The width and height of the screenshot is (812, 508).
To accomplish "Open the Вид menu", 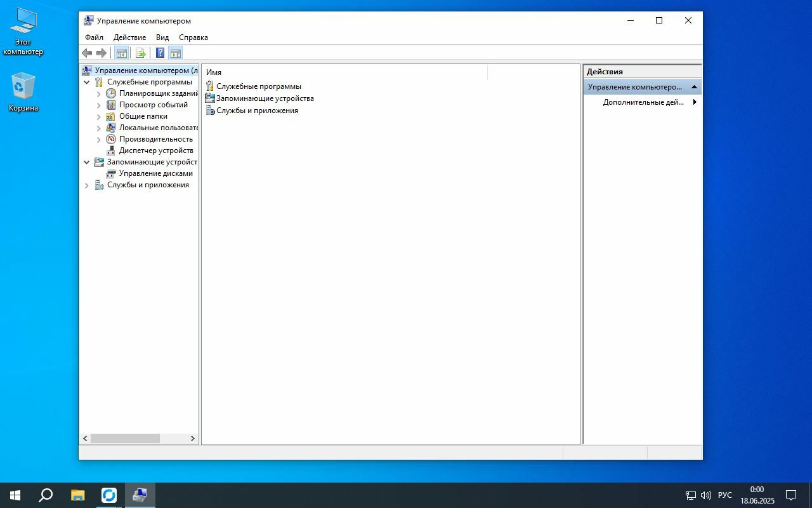I will pyautogui.click(x=162, y=37).
